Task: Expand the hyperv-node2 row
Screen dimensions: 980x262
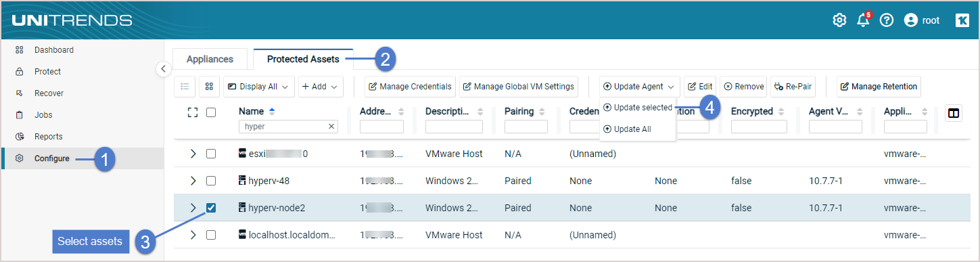Action: tap(193, 208)
